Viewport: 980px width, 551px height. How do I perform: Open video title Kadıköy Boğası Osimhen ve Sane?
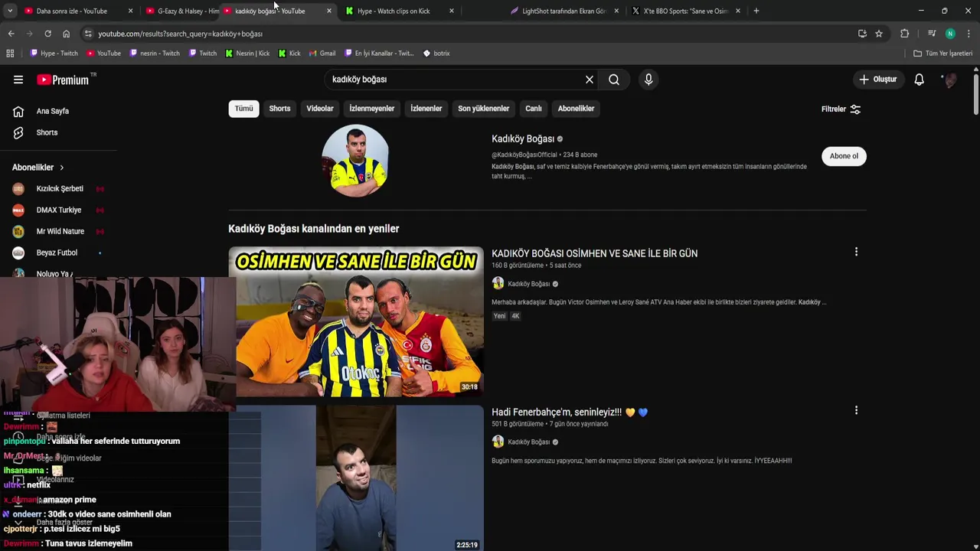(594, 253)
